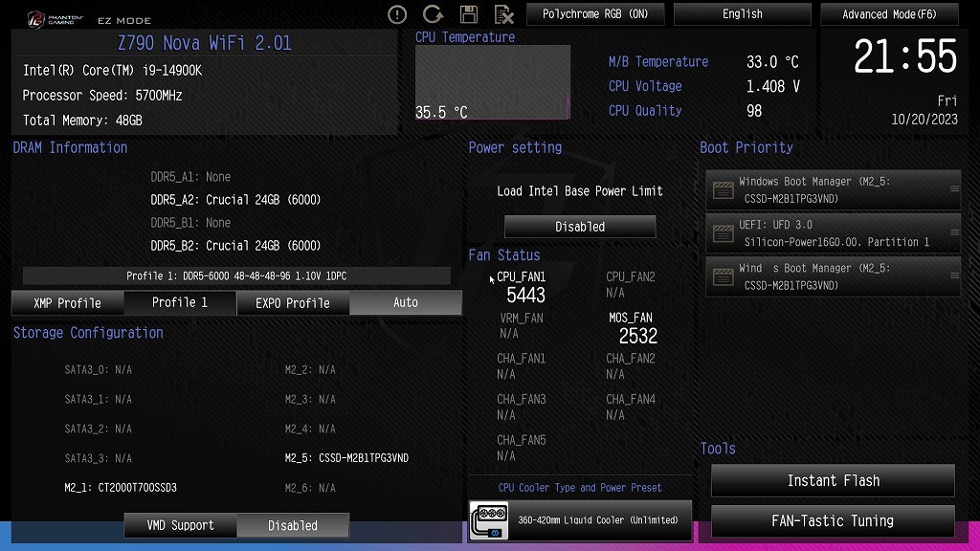Image resolution: width=980 pixels, height=551 pixels.
Task: Open FAN-Tastic Tuning tool
Action: point(834,521)
